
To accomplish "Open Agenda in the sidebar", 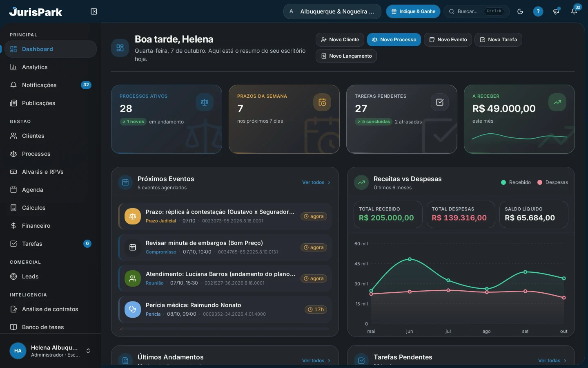I will pos(51,190).
